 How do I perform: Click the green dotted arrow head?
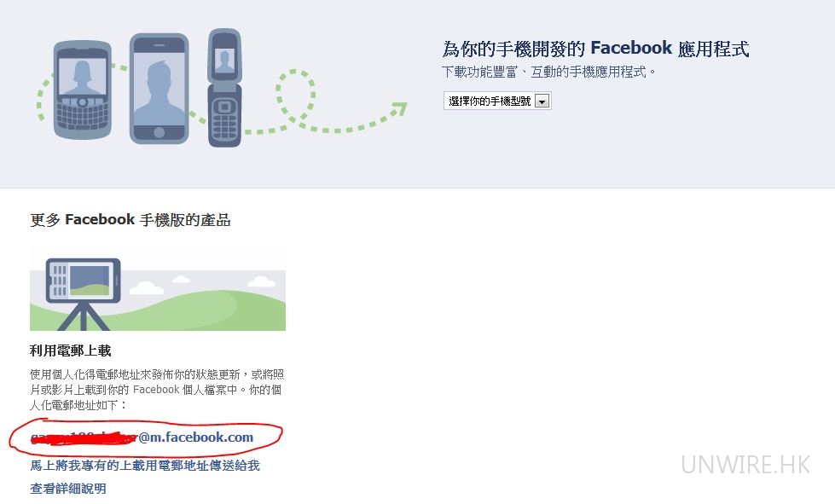(x=399, y=110)
